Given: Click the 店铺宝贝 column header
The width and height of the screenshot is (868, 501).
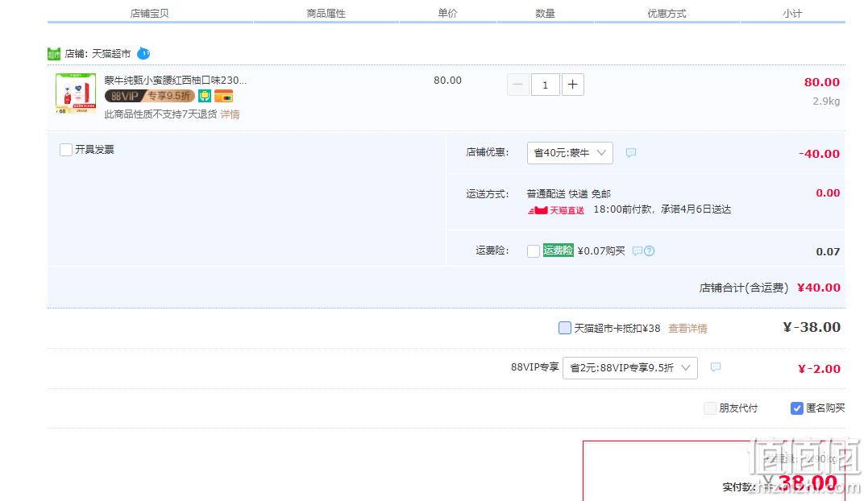Looking at the screenshot, I should 149,13.
